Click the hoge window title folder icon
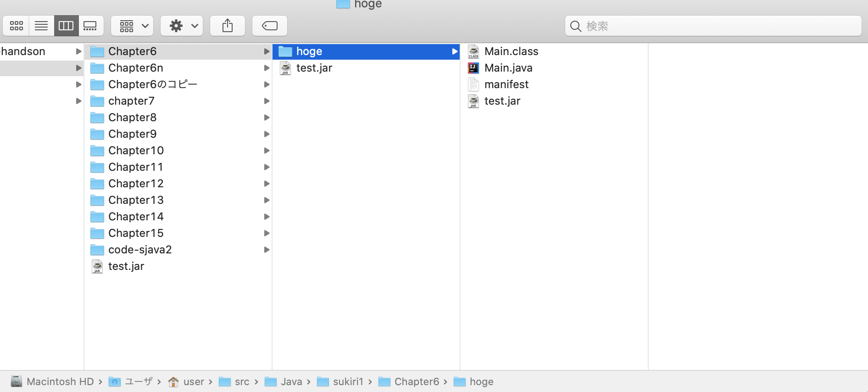Image resolution: width=868 pixels, height=392 pixels. click(343, 4)
